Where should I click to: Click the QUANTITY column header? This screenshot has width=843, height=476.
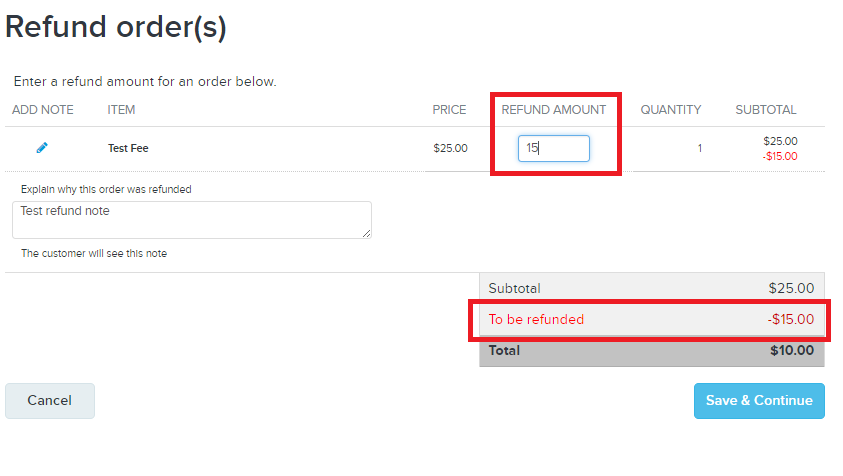coord(671,110)
